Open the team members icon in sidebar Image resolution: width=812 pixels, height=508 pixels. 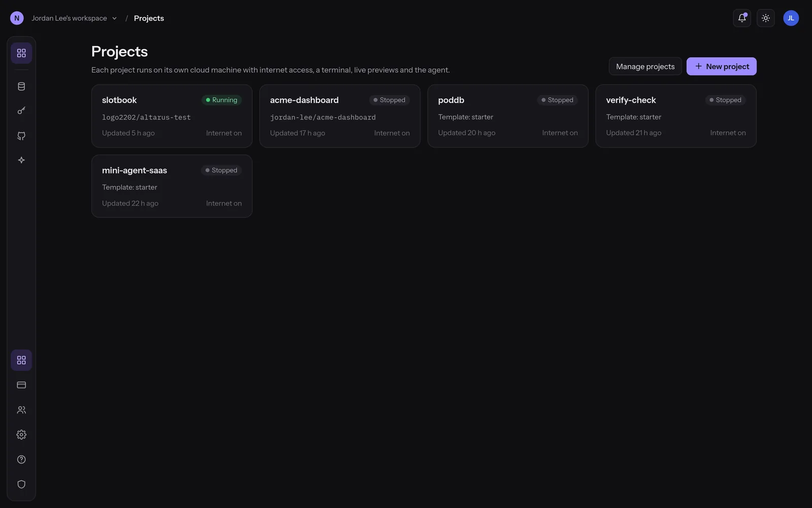pos(21,410)
